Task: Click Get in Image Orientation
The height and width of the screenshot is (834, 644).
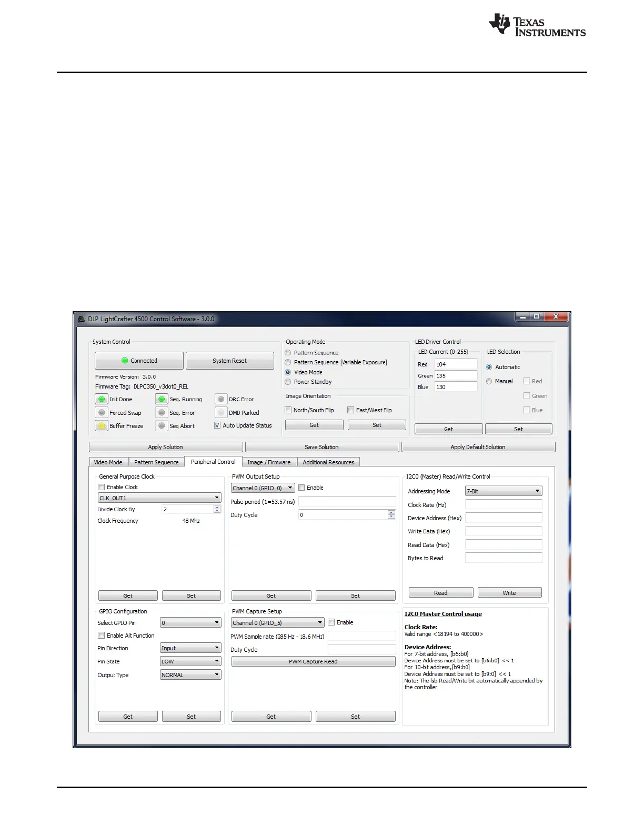Action: click(x=314, y=425)
